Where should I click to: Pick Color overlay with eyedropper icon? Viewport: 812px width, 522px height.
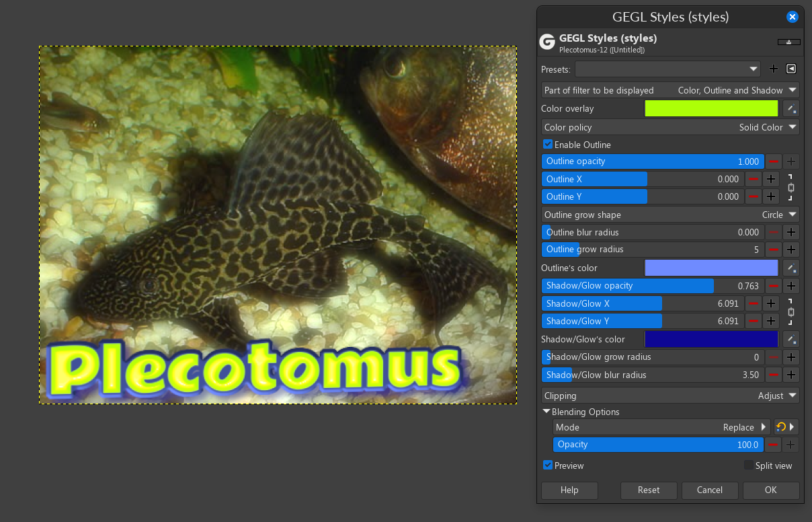791,108
